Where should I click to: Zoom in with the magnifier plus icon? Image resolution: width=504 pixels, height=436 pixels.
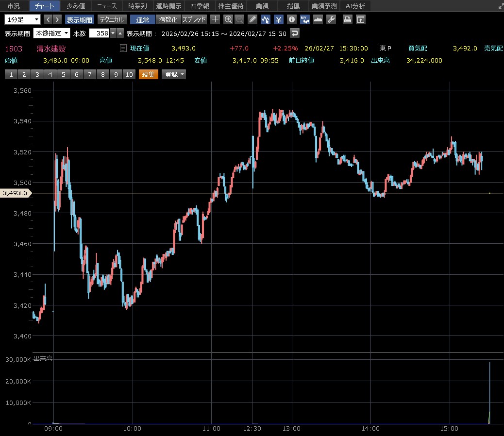228,19
